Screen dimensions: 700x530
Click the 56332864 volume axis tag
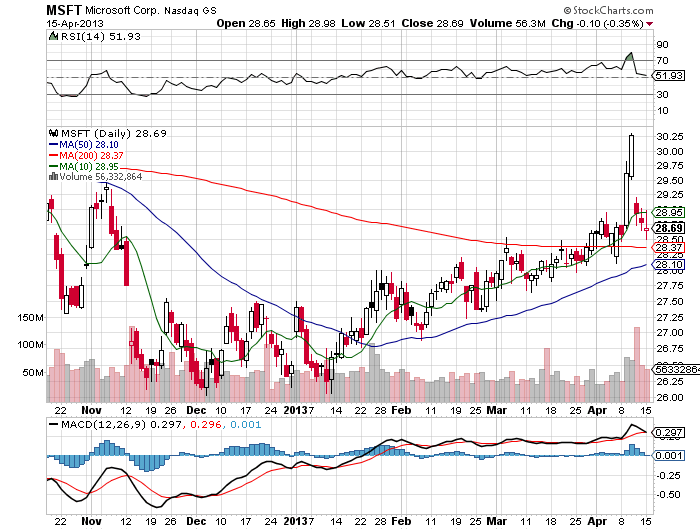[676, 369]
